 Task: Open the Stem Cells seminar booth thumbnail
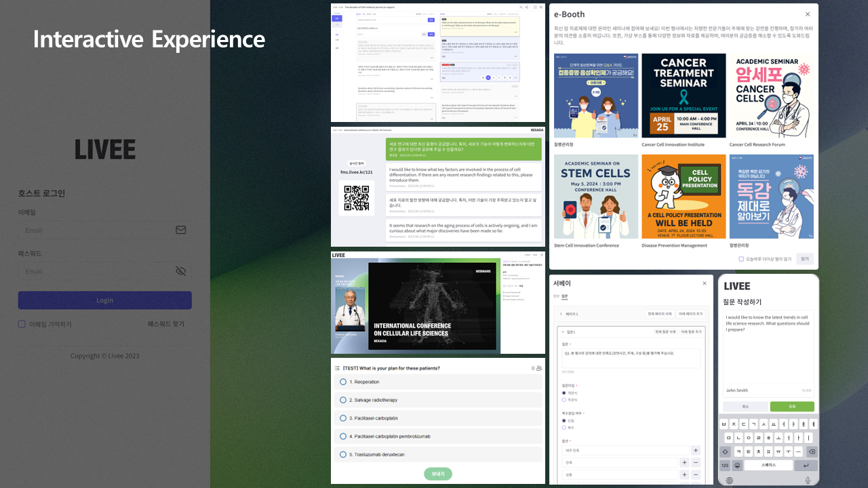pos(596,197)
